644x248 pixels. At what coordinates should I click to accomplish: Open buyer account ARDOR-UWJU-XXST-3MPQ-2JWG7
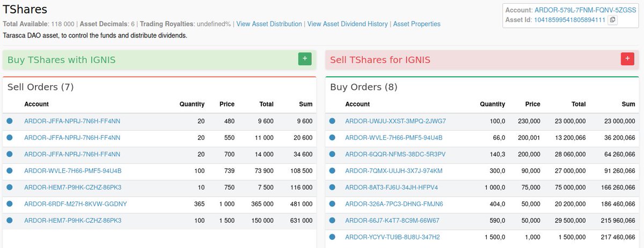tap(396, 121)
